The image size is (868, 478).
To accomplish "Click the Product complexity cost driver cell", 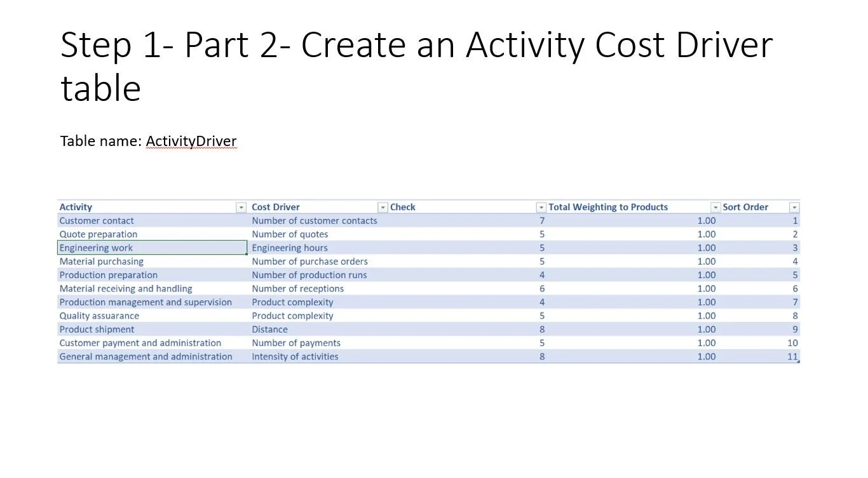I will coord(292,302).
